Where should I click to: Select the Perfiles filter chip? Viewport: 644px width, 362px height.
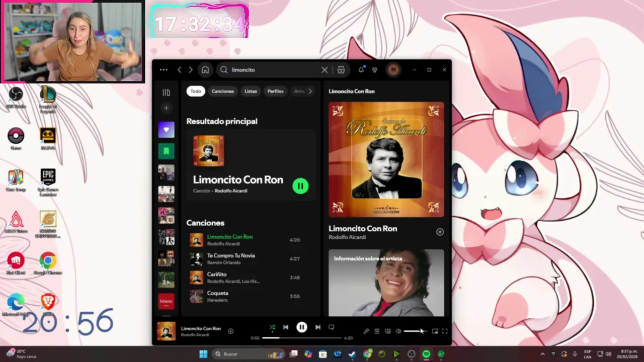[x=275, y=91]
